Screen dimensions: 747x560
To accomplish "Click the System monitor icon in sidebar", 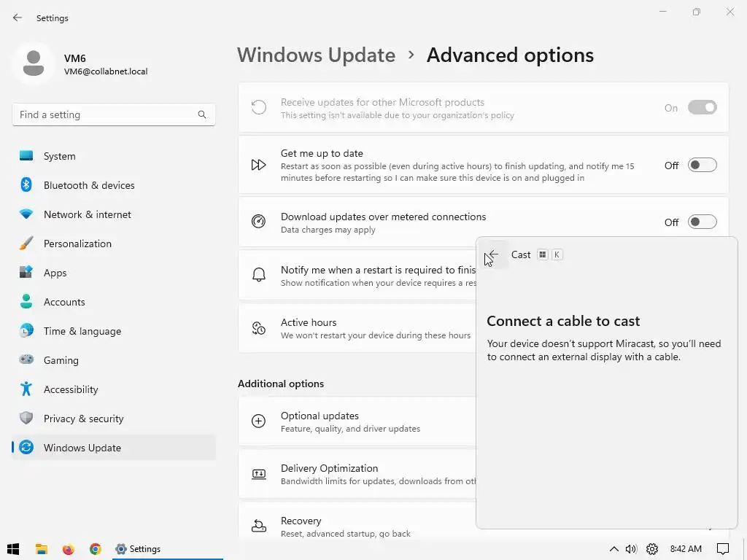I will (x=26, y=156).
